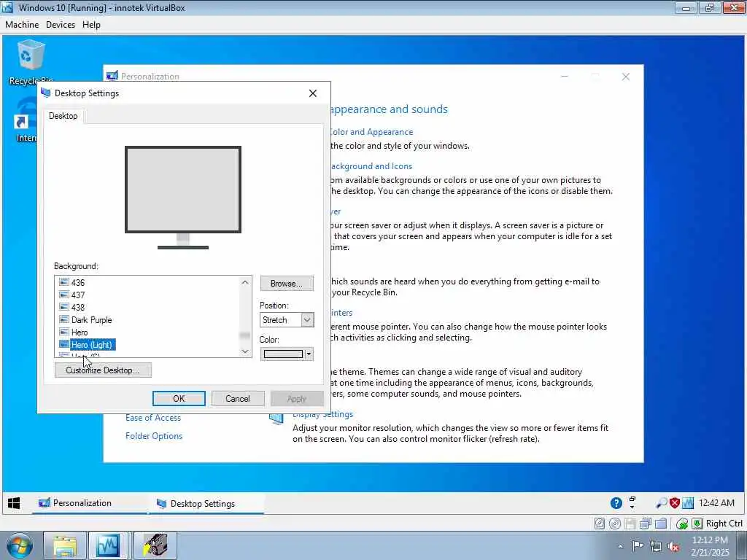The height and width of the screenshot is (560, 747).
Task: Open Background and Icons link
Action: tap(371, 166)
